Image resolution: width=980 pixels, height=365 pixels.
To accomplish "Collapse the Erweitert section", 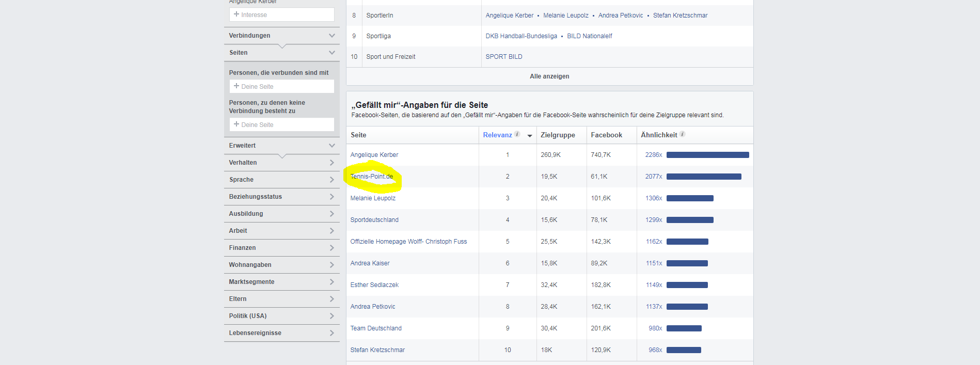I will coord(282,146).
